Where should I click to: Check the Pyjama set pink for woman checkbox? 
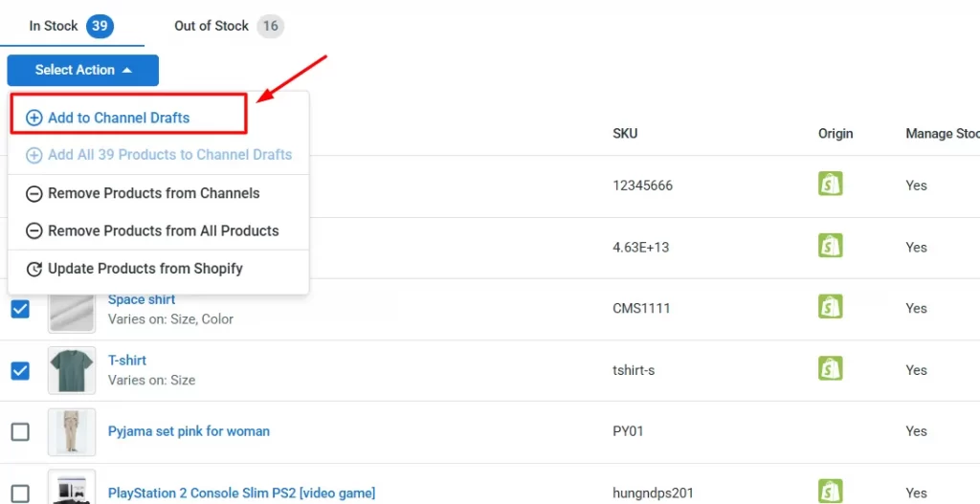tap(20, 431)
